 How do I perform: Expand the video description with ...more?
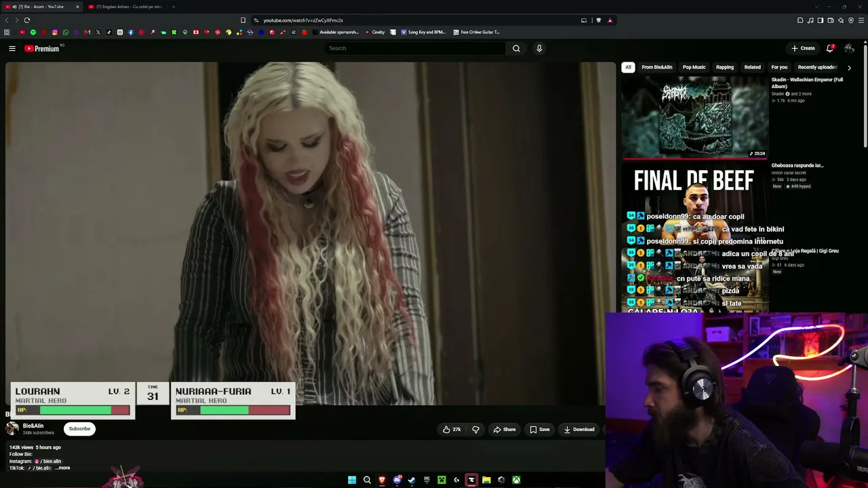click(x=63, y=468)
